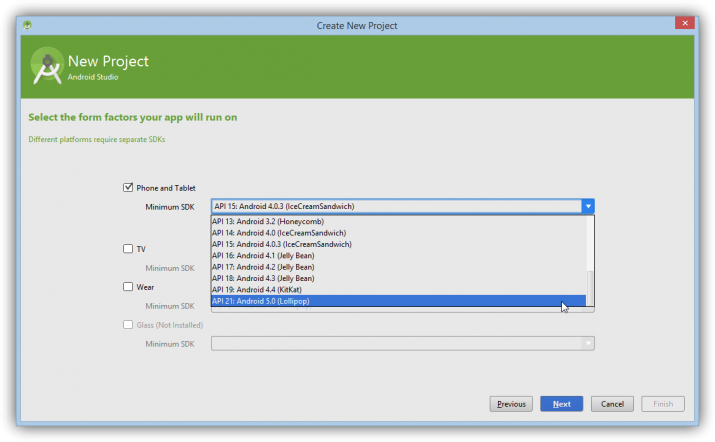Proceed with the Next button

tap(561, 404)
